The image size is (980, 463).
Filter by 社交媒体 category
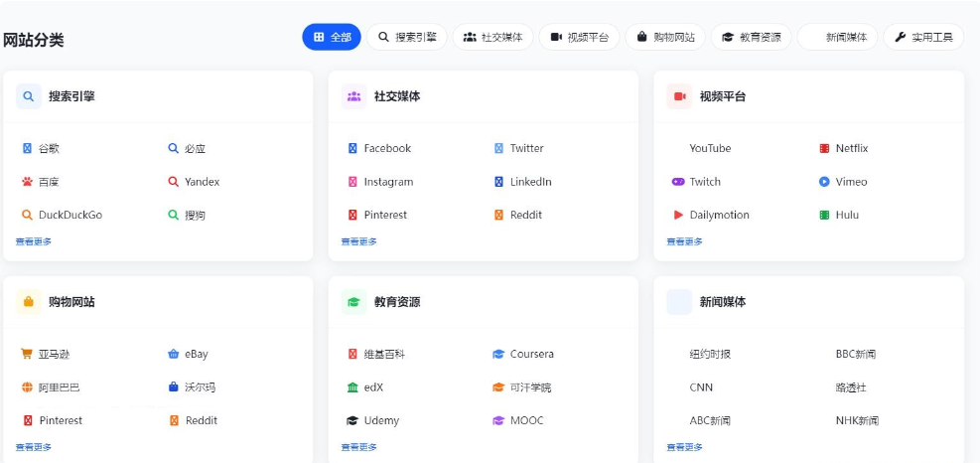click(x=492, y=37)
